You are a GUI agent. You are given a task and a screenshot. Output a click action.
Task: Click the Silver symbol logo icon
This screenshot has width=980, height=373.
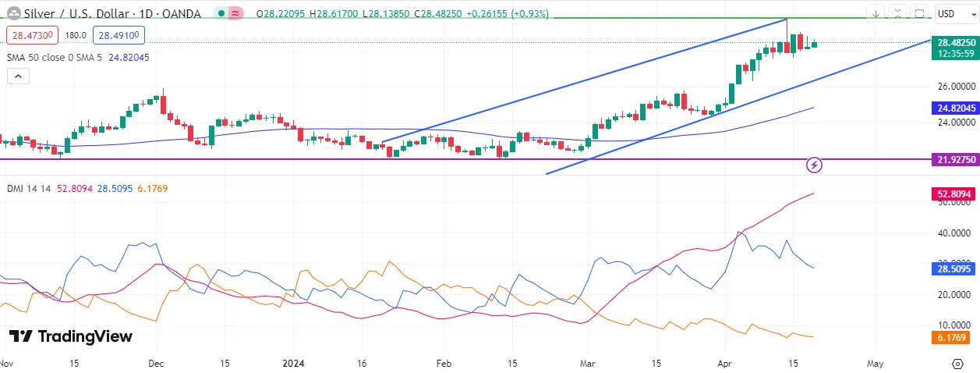point(14,13)
